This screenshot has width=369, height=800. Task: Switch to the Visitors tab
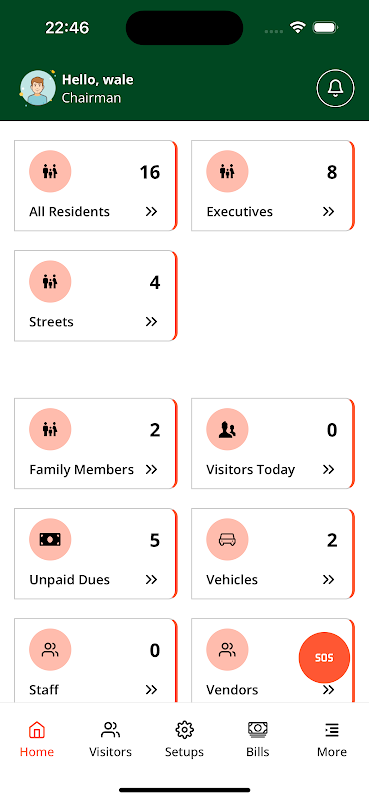point(110,739)
